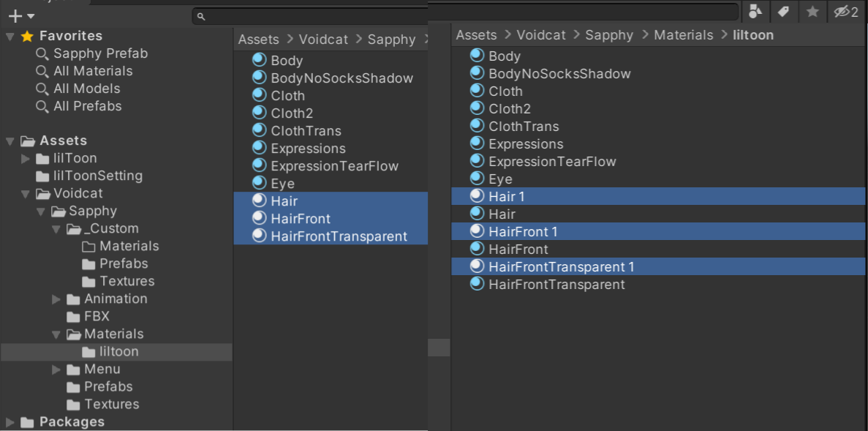Select the BodyNoSocksShadow material in left list
This screenshot has width=868, height=431.
(341, 78)
